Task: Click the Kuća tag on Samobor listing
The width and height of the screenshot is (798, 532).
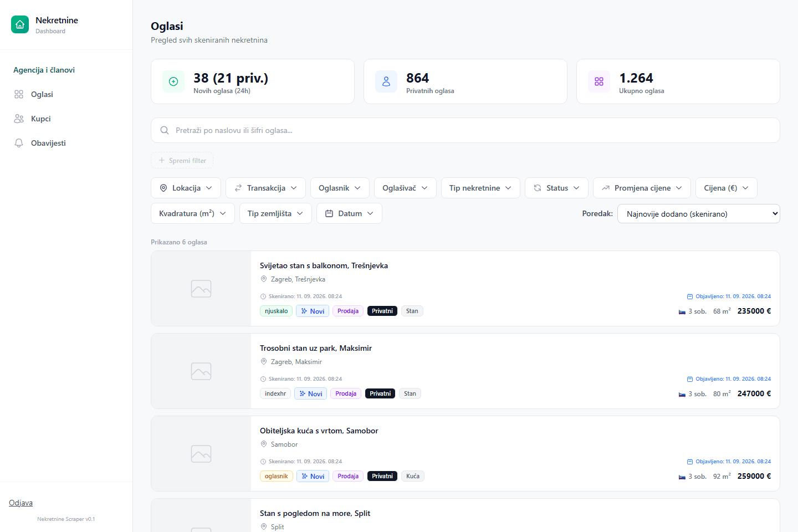Action: point(413,476)
